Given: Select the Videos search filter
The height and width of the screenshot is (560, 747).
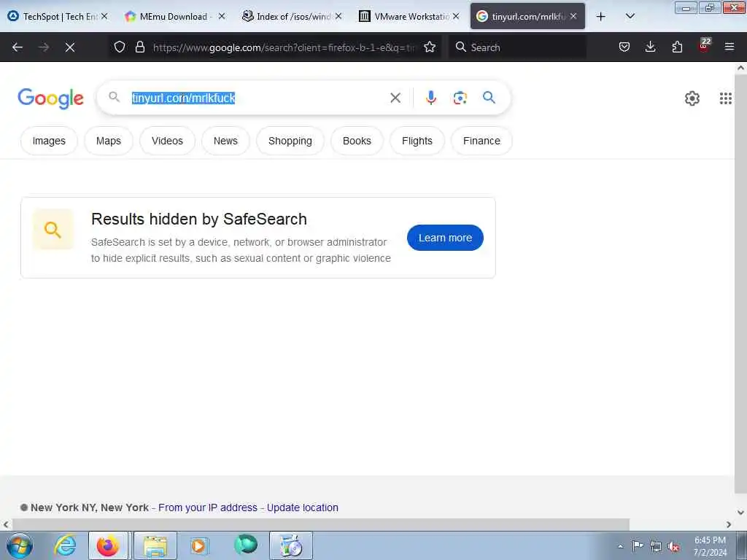Looking at the screenshot, I should click(x=167, y=141).
